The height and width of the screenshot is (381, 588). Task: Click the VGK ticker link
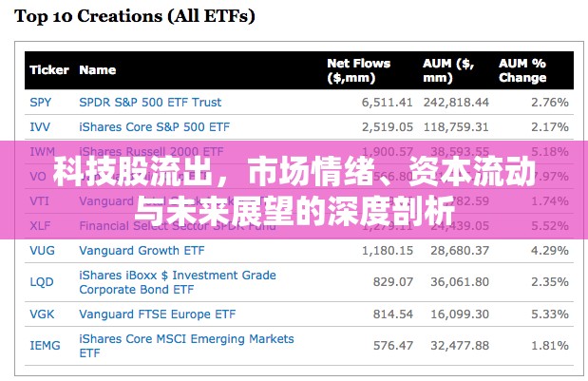(x=42, y=314)
